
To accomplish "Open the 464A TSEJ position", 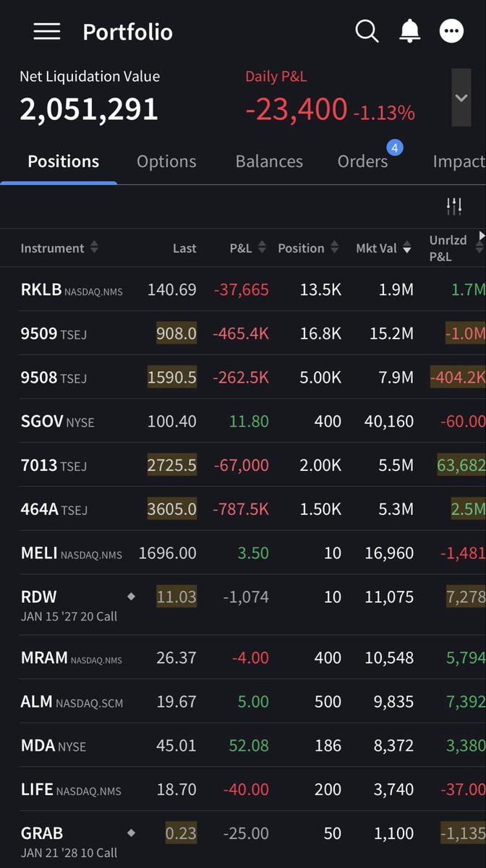I will pyautogui.click(x=243, y=509).
